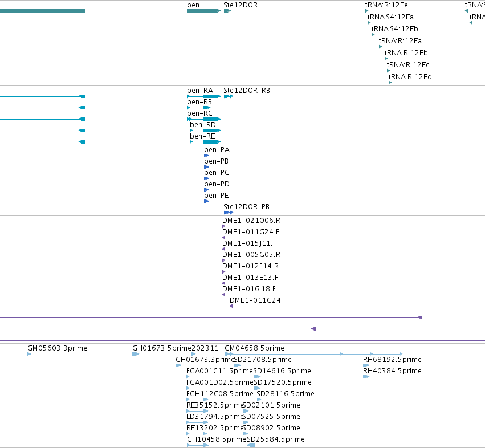This screenshot has height=448, width=485.
Task: Select the tRNA:R:12Ee gene label
Action: pyautogui.click(x=386, y=5)
